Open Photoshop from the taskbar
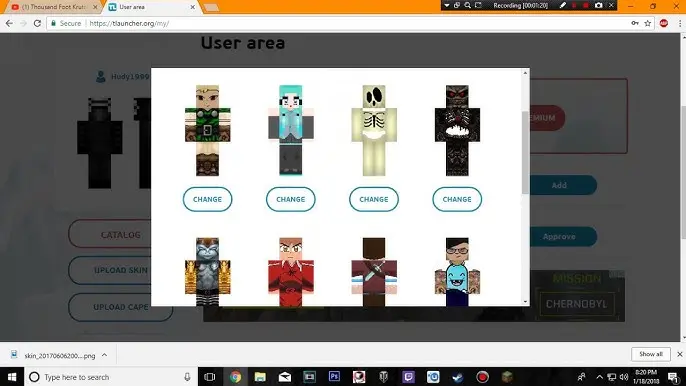The height and width of the screenshot is (386, 686). pyautogui.click(x=334, y=377)
